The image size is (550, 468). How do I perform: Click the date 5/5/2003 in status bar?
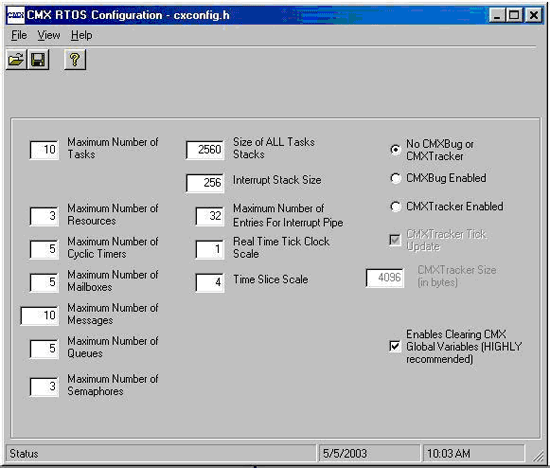pyautogui.click(x=345, y=454)
